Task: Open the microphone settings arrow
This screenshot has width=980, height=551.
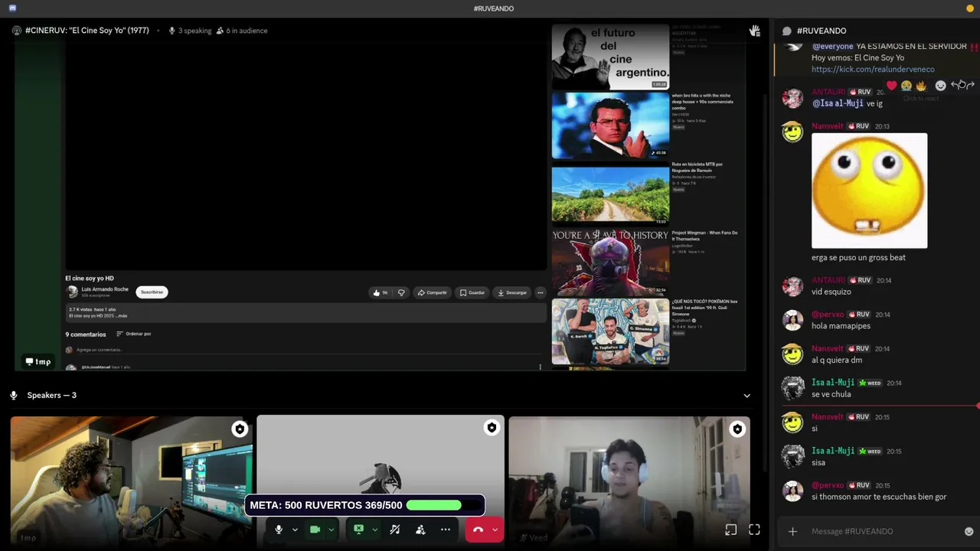Action: pos(295,530)
